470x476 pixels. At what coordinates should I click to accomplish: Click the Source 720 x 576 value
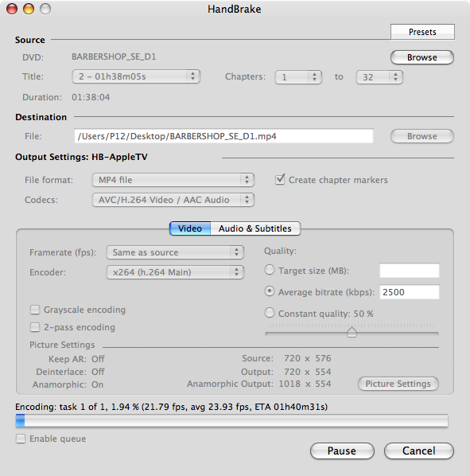pyautogui.click(x=308, y=358)
